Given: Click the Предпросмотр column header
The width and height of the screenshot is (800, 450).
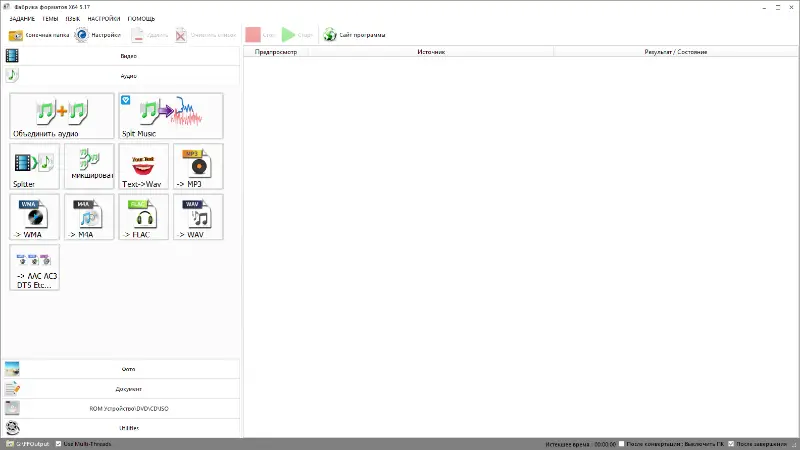Looking at the screenshot, I should pos(276,52).
